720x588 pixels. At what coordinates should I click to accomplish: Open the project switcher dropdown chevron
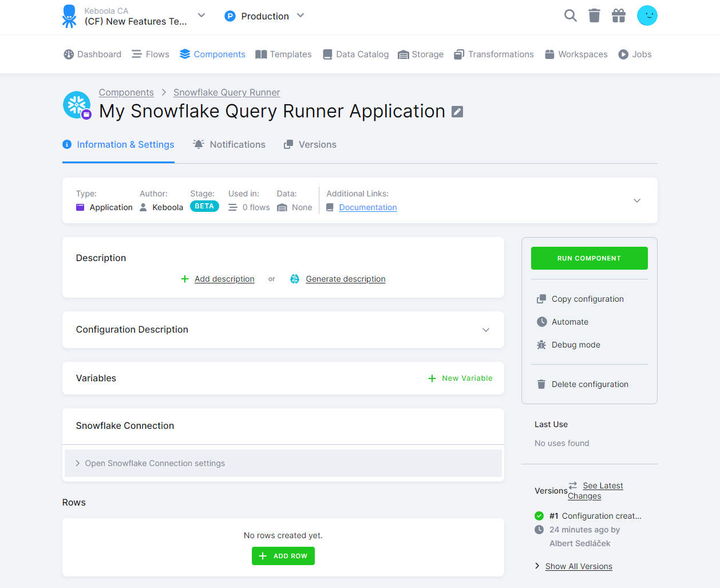coord(201,15)
